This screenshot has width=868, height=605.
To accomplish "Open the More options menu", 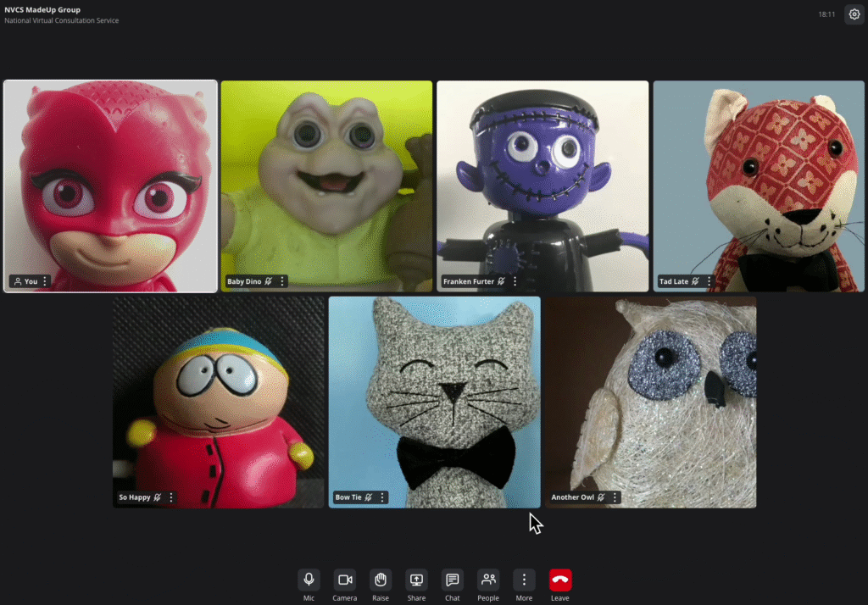I will coord(524,580).
